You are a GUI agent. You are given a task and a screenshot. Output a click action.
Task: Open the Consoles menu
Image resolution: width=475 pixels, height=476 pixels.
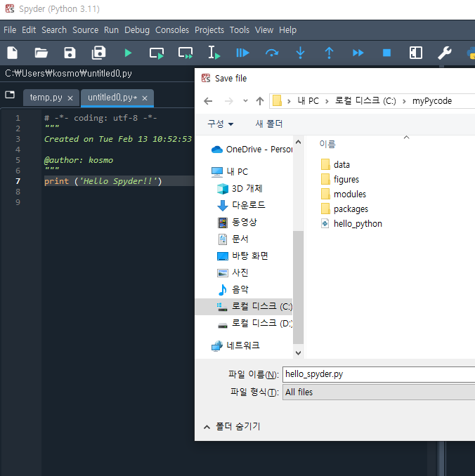coord(172,30)
